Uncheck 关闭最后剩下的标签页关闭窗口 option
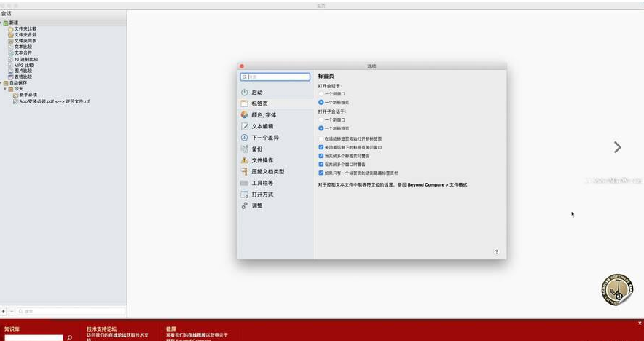 (321, 147)
